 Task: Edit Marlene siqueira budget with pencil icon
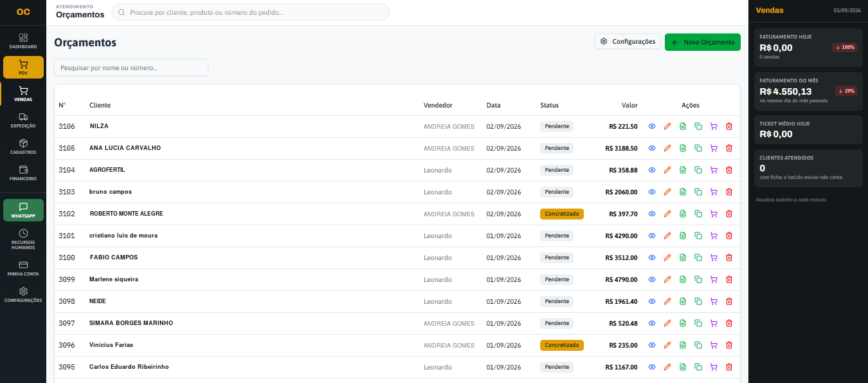click(667, 279)
